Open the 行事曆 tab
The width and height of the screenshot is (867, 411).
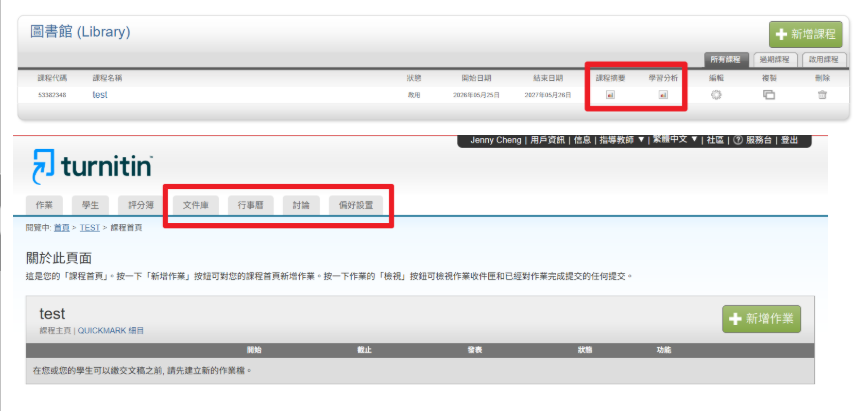tap(250, 205)
